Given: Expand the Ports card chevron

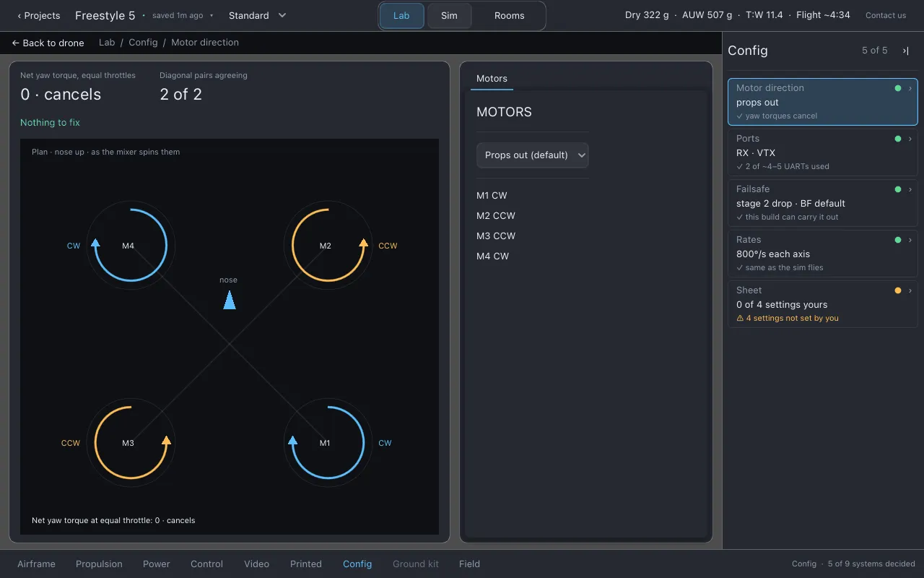Looking at the screenshot, I should click(910, 139).
